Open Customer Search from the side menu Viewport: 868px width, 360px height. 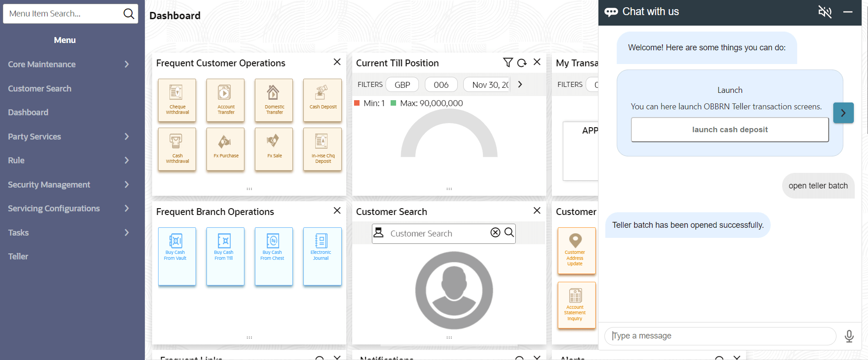[x=40, y=88]
